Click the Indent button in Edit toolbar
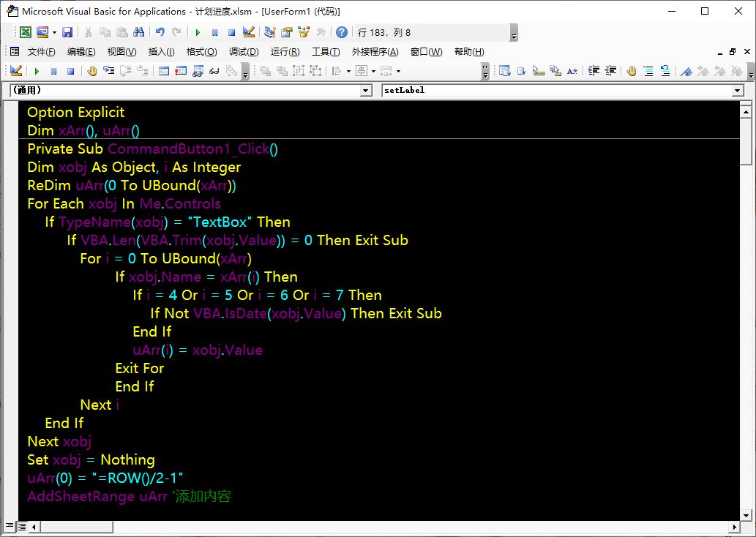Viewport: 756px width, 537px height. tap(594, 71)
